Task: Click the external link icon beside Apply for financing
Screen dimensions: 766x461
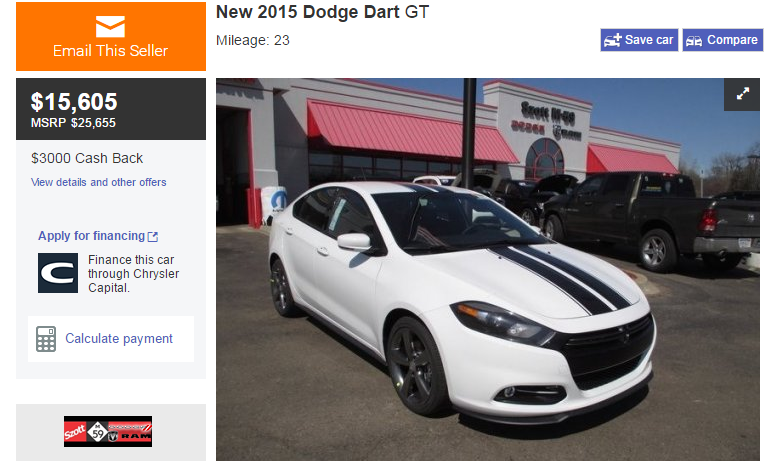Action: pyautogui.click(x=153, y=237)
